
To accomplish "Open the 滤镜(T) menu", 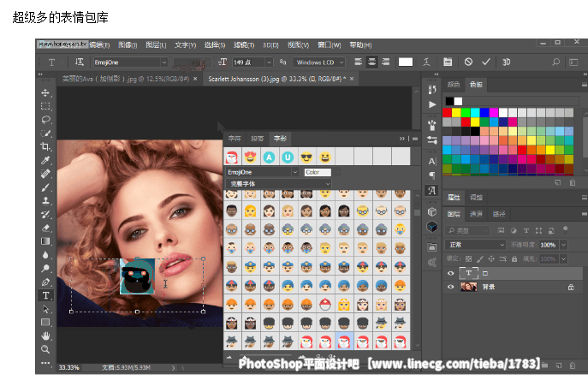I will tap(244, 45).
